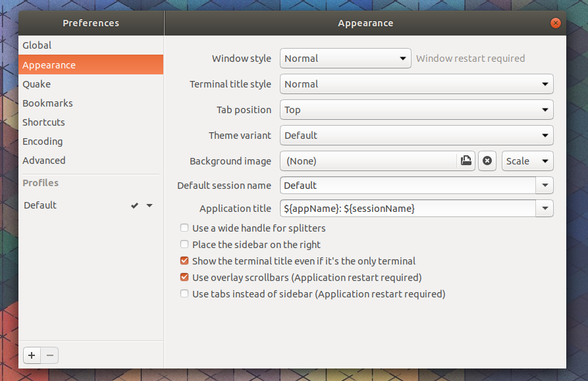Enable tabs instead of sidebar
Image resolution: width=588 pixels, height=381 pixels.
(x=184, y=293)
